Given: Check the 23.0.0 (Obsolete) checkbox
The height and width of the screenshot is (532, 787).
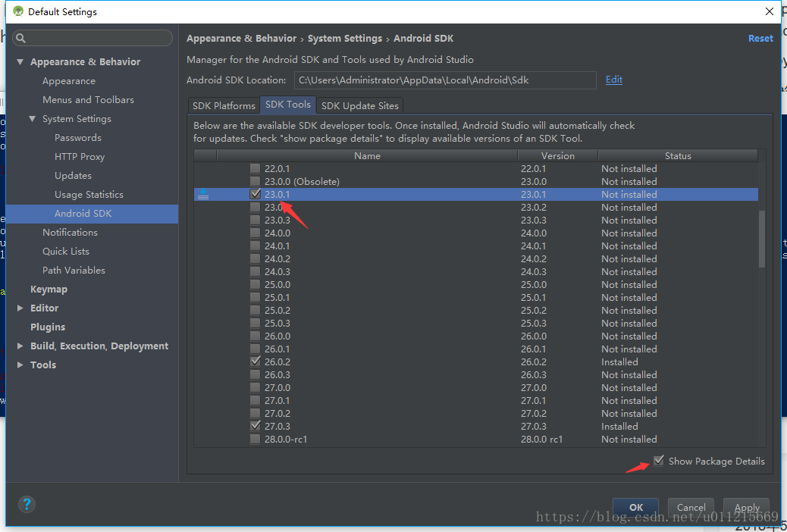Looking at the screenshot, I should pyautogui.click(x=256, y=181).
